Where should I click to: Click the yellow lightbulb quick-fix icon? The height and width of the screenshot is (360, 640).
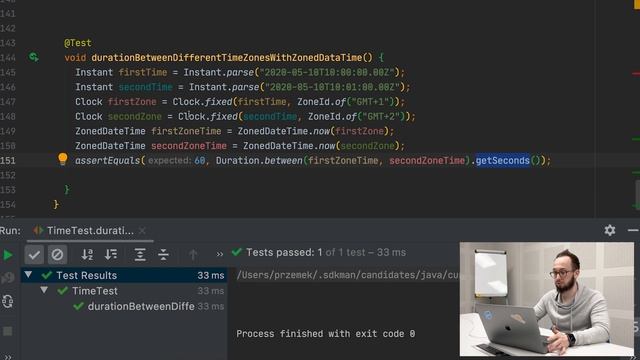(62, 159)
